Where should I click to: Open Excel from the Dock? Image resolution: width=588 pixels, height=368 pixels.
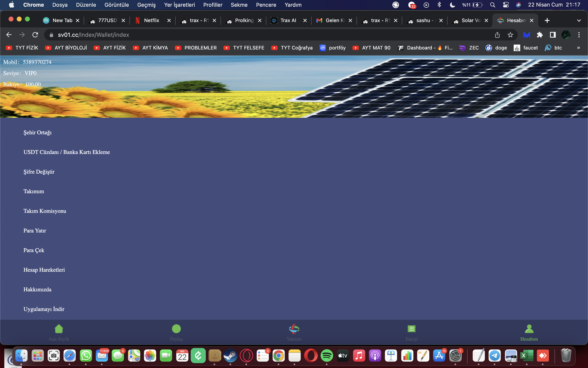pos(527,356)
